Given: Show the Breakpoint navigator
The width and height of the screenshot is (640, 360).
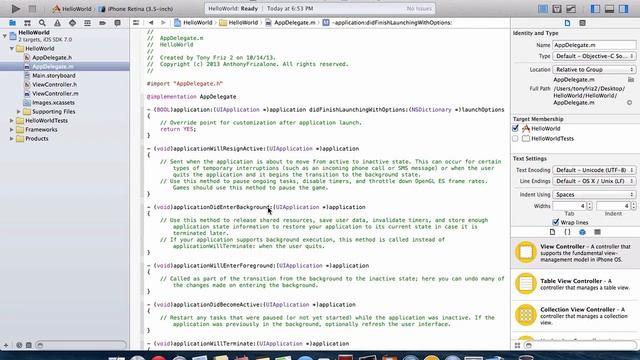Looking at the screenshot, I should tap(102, 23).
